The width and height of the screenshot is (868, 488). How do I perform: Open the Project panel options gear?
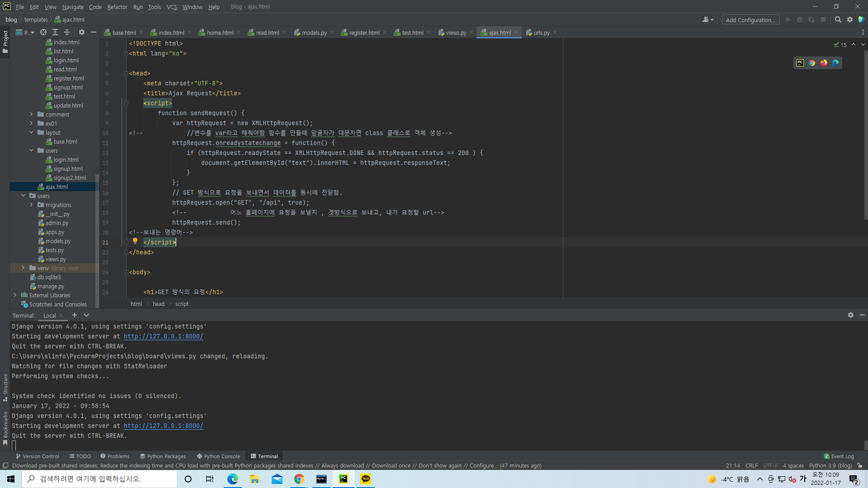pyautogui.click(x=81, y=32)
